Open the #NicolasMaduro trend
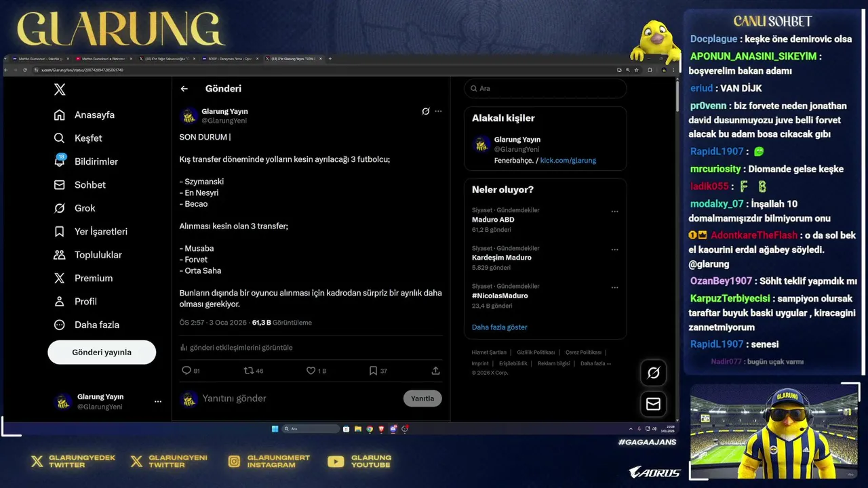This screenshot has width=868, height=488. pyautogui.click(x=500, y=296)
